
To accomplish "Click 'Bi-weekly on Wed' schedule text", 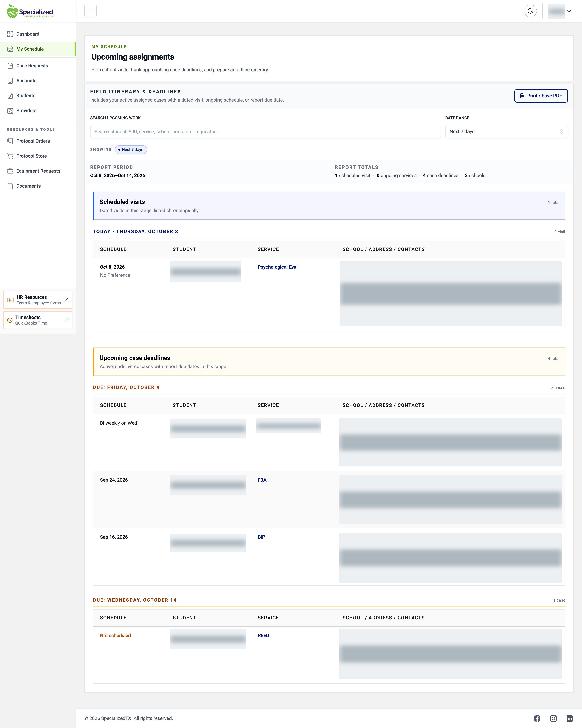I will point(118,423).
